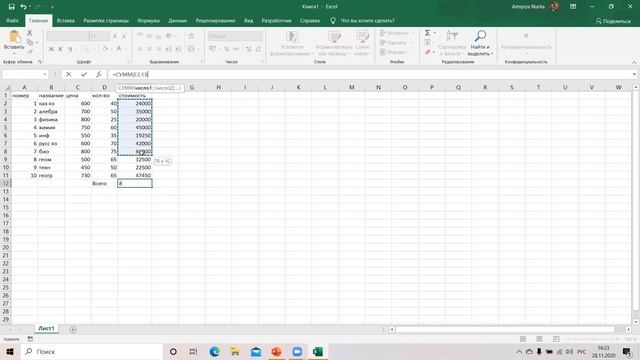Open the Windows Start menu

pos(10,351)
